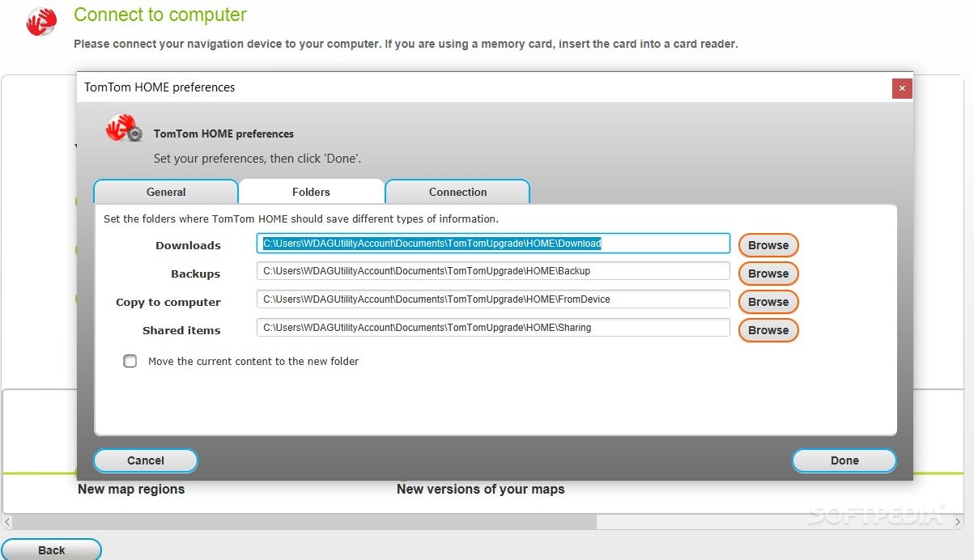Image resolution: width=974 pixels, height=560 pixels.
Task: Browse for the Downloads folder
Action: [768, 245]
